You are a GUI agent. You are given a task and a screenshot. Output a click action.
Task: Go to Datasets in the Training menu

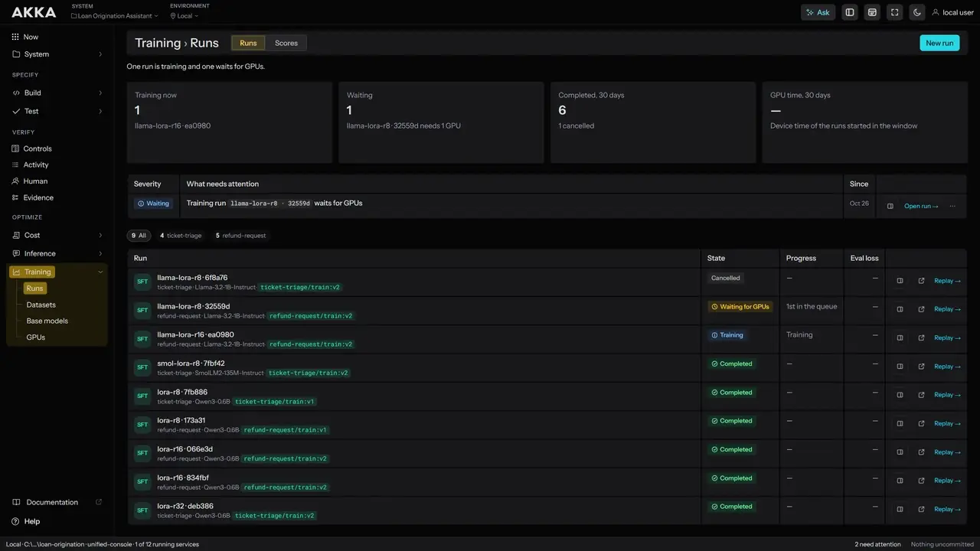(x=41, y=305)
